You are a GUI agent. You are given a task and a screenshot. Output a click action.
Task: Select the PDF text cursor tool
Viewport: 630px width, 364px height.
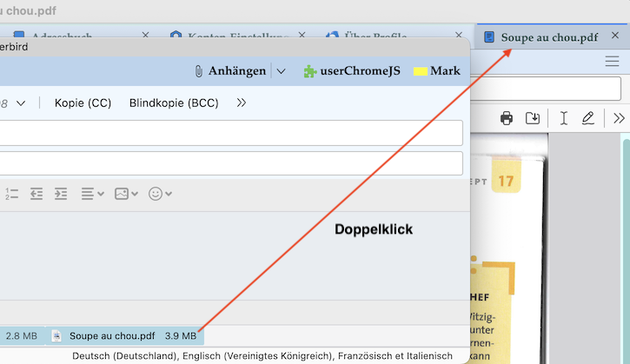tap(564, 118)
